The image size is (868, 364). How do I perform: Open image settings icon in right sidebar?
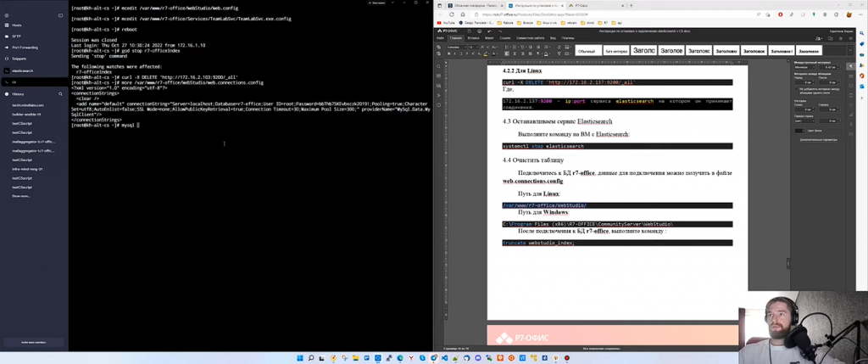coord(851,86)
